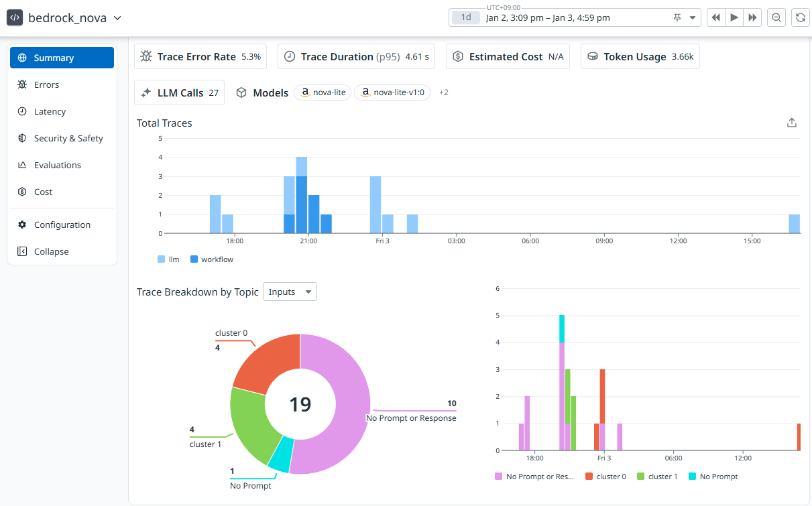
Task: Click the Collapse panel icon
Action: coord(22,251)
